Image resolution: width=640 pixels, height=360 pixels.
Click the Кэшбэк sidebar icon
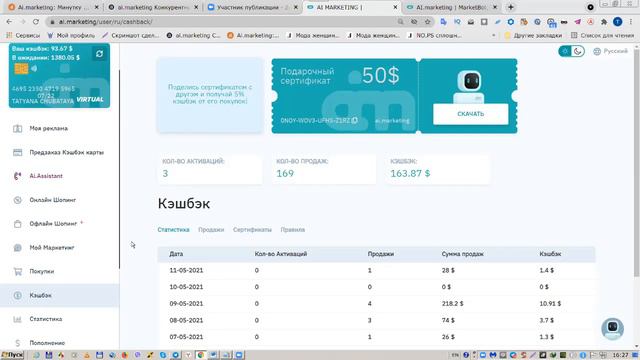click(18, 295)
